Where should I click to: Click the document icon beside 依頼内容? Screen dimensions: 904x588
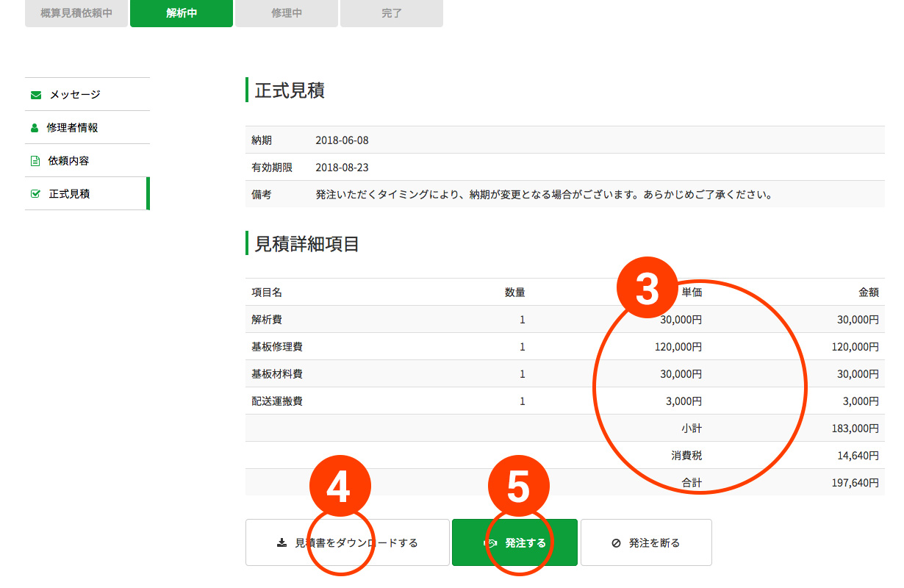click(x=35, y=161)
